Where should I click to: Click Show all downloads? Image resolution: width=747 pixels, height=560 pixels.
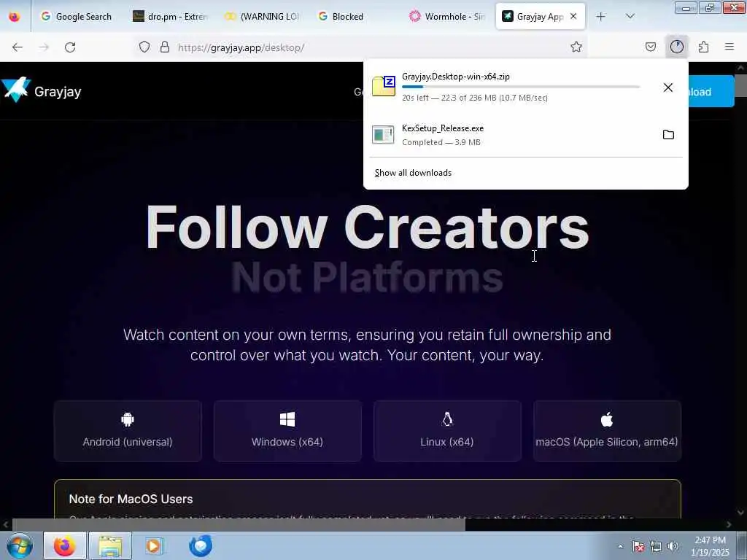tap(413, 173)
